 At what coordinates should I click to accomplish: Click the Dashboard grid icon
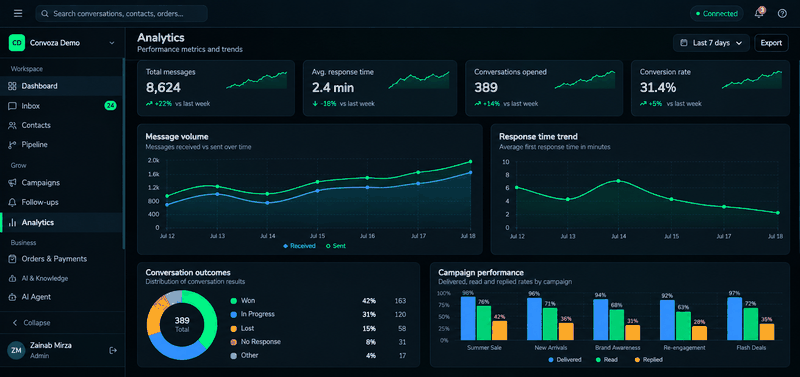(x=13, y=86)
